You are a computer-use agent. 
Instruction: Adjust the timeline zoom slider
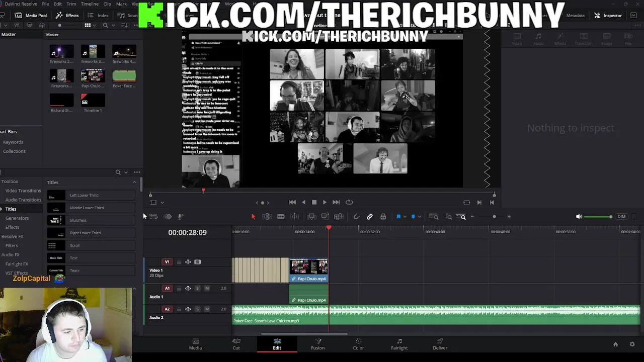pos(494,217)
